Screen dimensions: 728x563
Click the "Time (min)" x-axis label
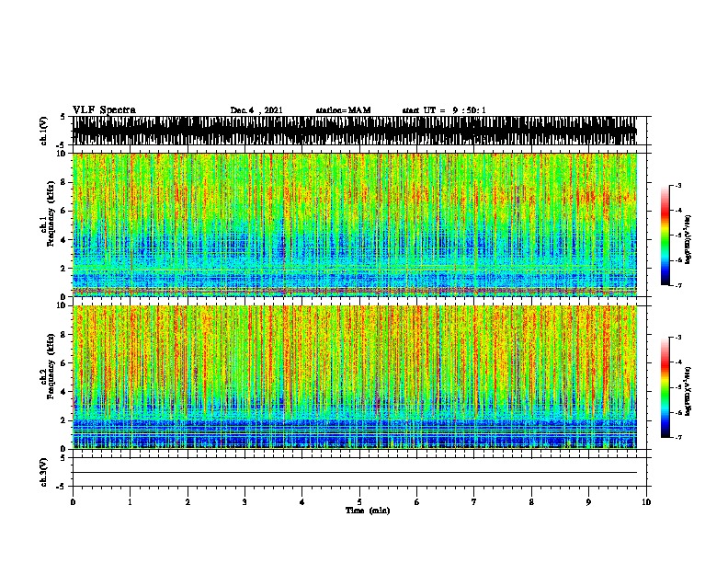(x=368, y=511)
